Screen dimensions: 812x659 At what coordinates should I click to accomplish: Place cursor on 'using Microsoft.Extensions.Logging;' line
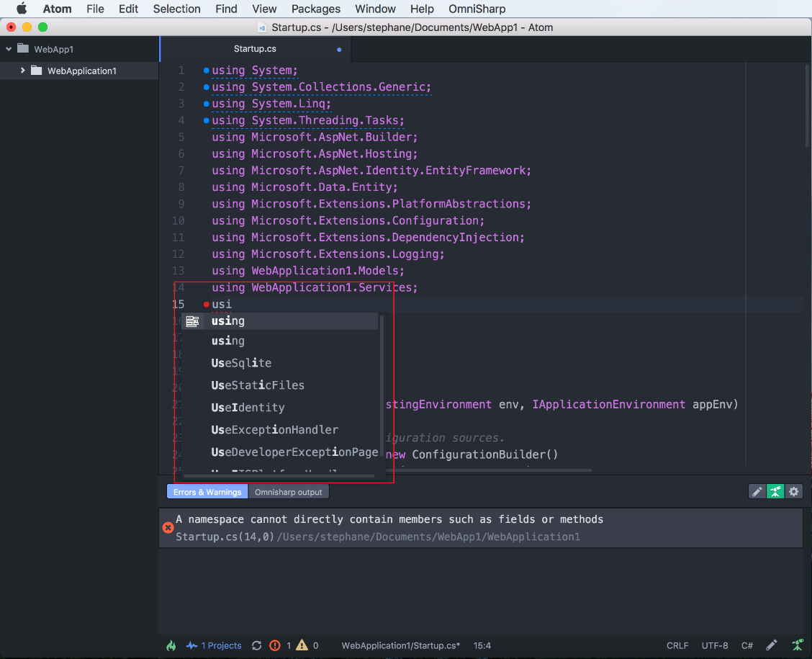point(328,254)
